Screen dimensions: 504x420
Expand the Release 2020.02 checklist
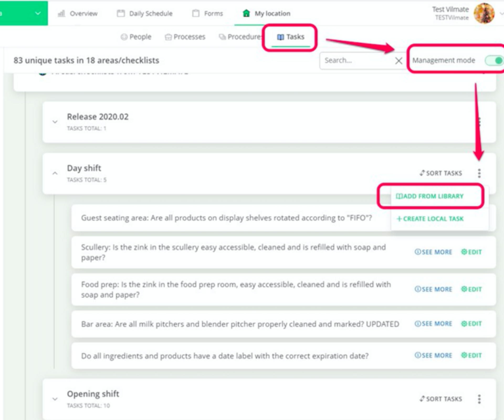pos(55,122)
